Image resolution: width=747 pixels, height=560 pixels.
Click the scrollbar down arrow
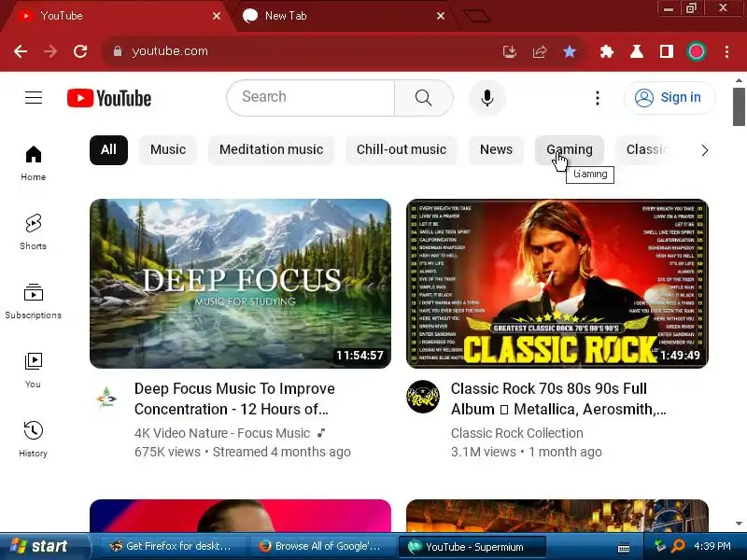coord(739,524)
